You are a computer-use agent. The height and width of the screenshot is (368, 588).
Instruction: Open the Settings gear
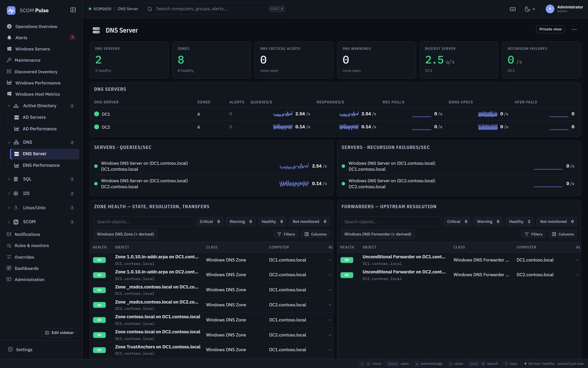click(10, 350)
